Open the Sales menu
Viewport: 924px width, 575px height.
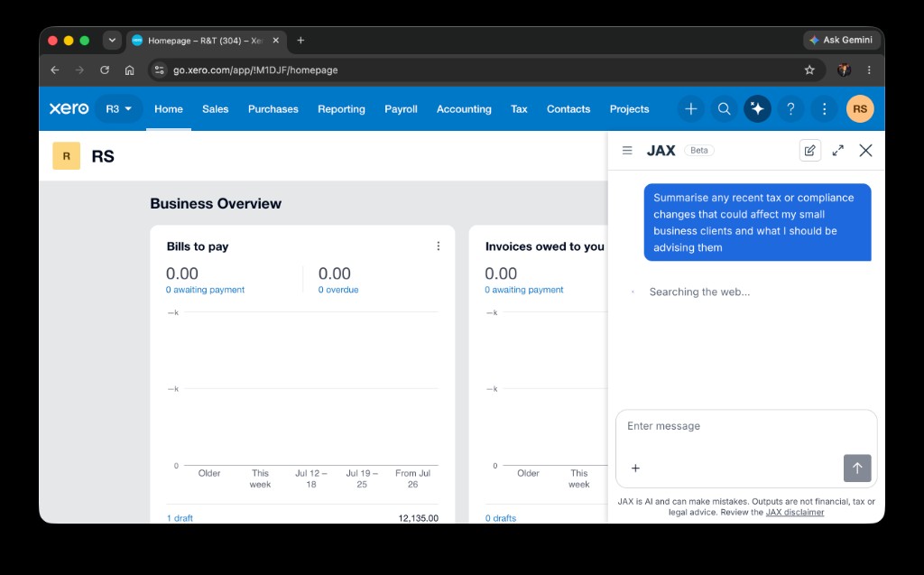tap(215, 109)
